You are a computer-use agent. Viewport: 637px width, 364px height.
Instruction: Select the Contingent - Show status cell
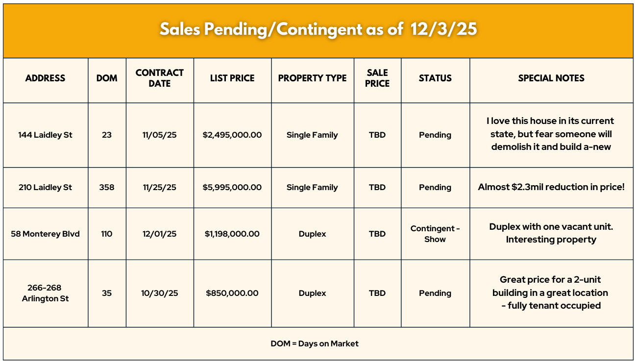(435, 234)
